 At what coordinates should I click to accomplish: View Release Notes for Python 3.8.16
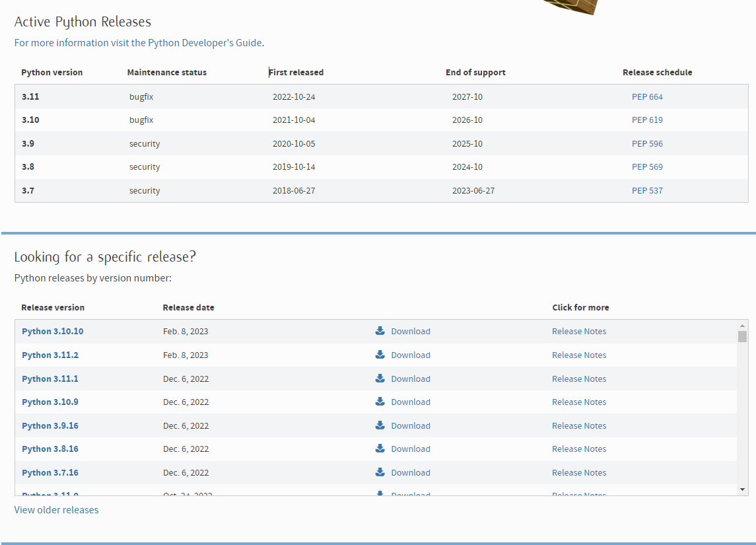[x=579, y=449]
